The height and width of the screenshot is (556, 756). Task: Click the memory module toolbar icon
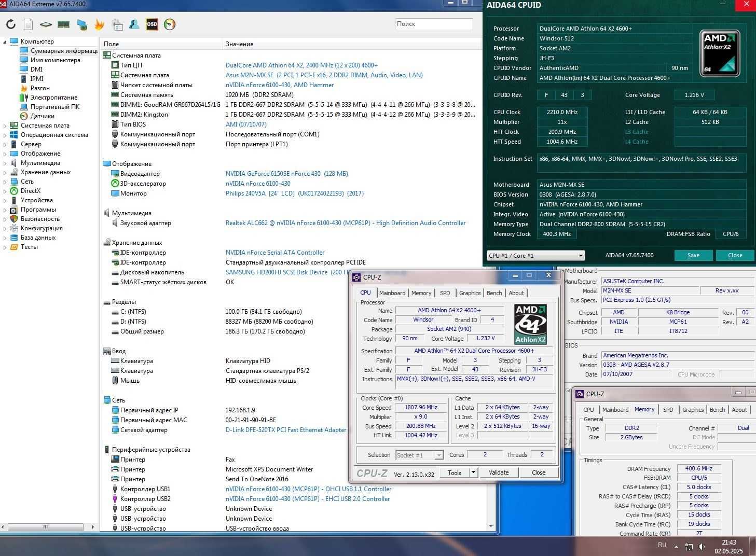(63, 24)
